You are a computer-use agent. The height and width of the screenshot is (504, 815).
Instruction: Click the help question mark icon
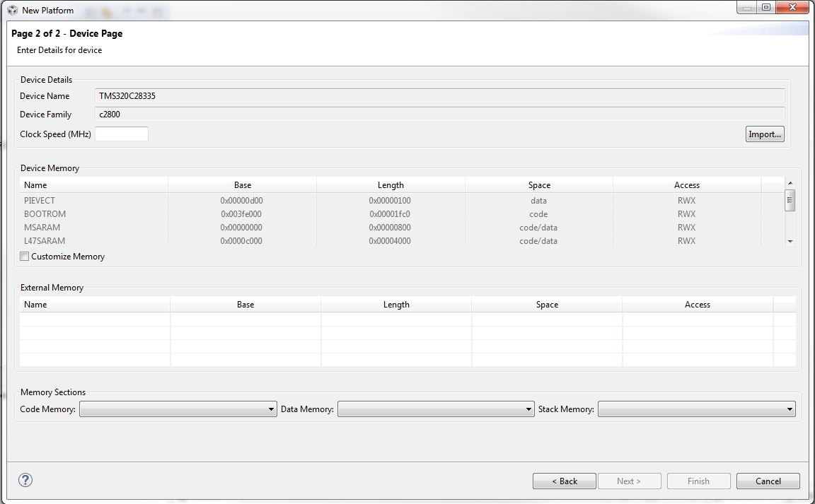point(25,480)
